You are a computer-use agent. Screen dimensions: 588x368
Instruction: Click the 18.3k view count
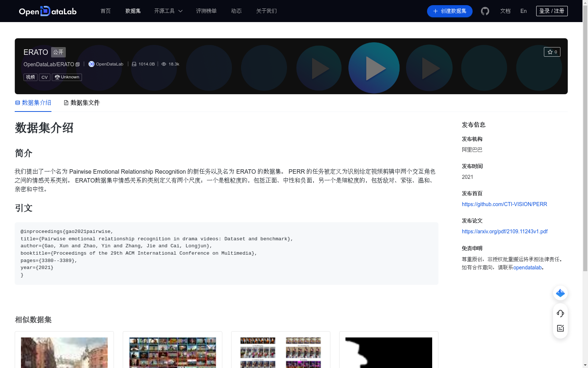tap(174, 64)
